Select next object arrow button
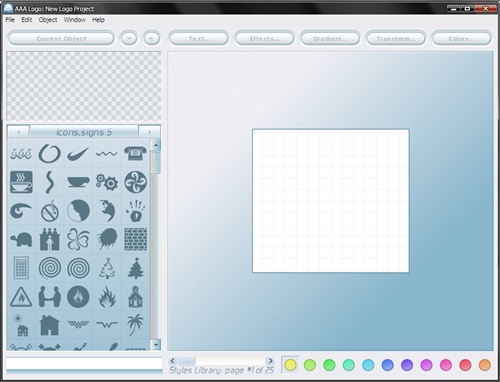The height and width of the screenshot is (382, 500). tap(151, 38)
